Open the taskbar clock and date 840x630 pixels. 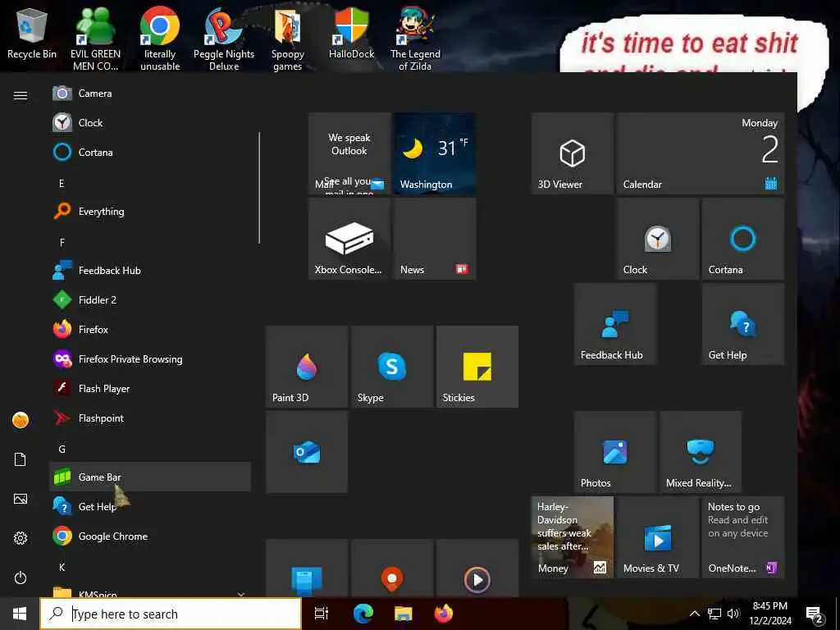[x=770, y=614]
